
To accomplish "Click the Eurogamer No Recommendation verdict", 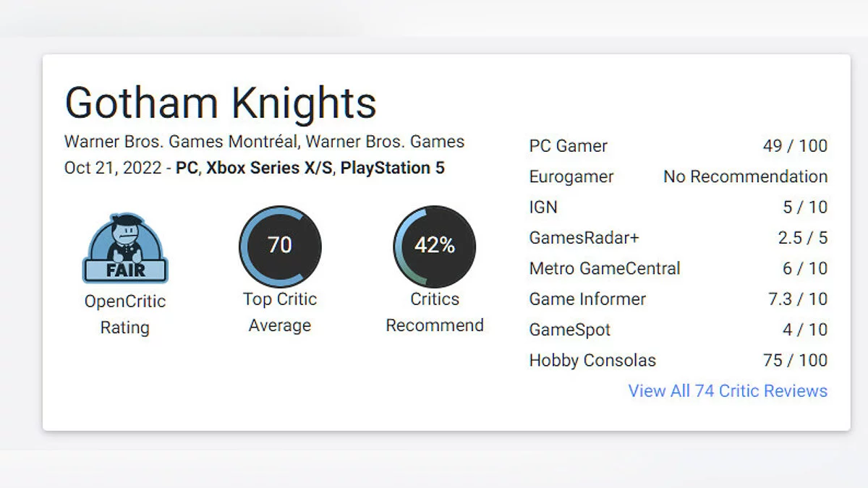I will click(745, 176).
